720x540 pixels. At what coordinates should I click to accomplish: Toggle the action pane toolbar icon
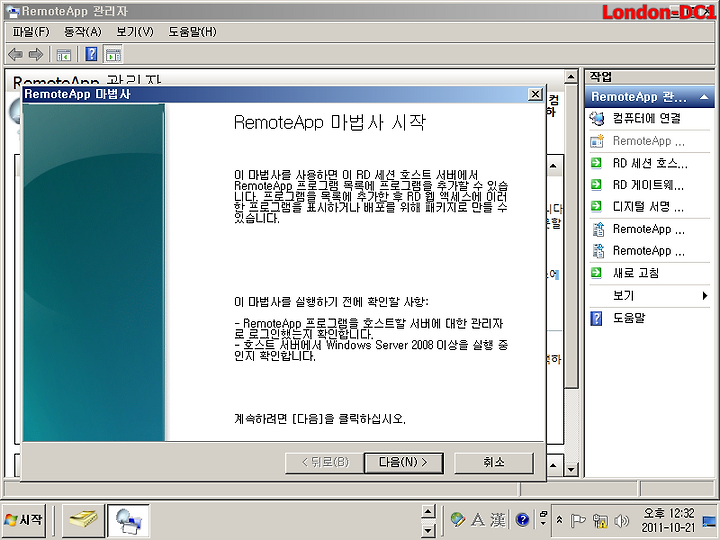pyautogui.click(x=113, y=54)
